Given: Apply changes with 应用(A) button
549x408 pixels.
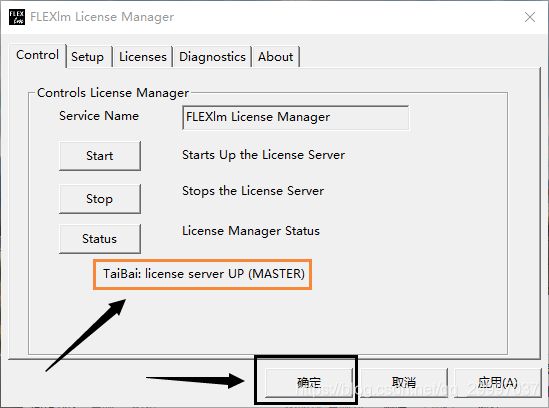Looking at the screenshot, I should point(498,382).
